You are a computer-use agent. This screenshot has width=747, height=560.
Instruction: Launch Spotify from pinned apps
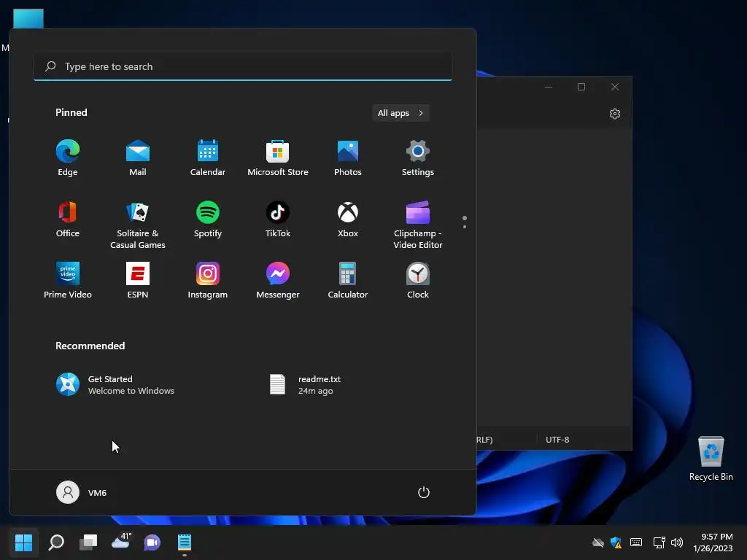[208, 219]
